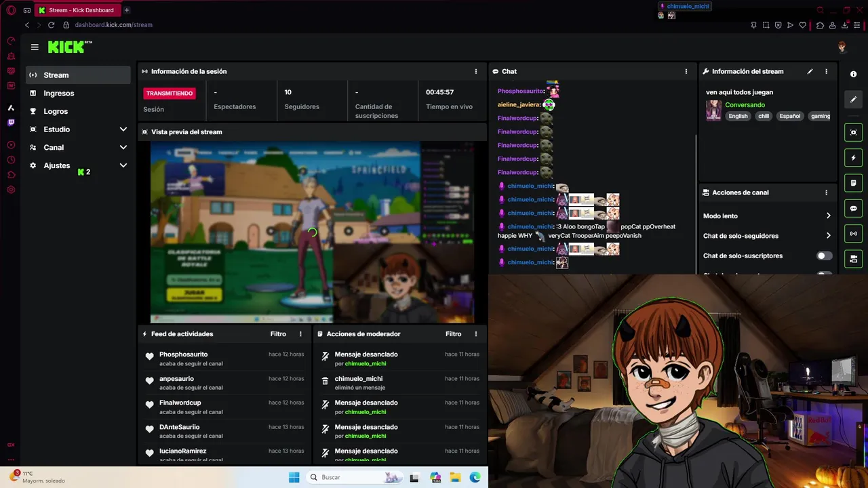Click the stream category thumbnail image

coord(713,110)
